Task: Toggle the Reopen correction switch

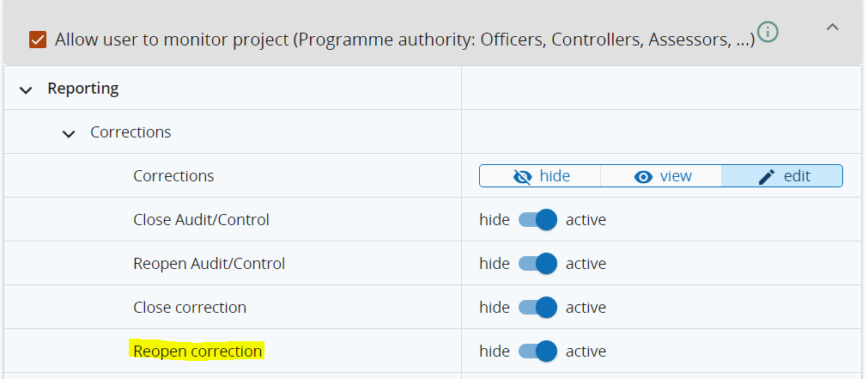Action: click(x=538, y=351)
